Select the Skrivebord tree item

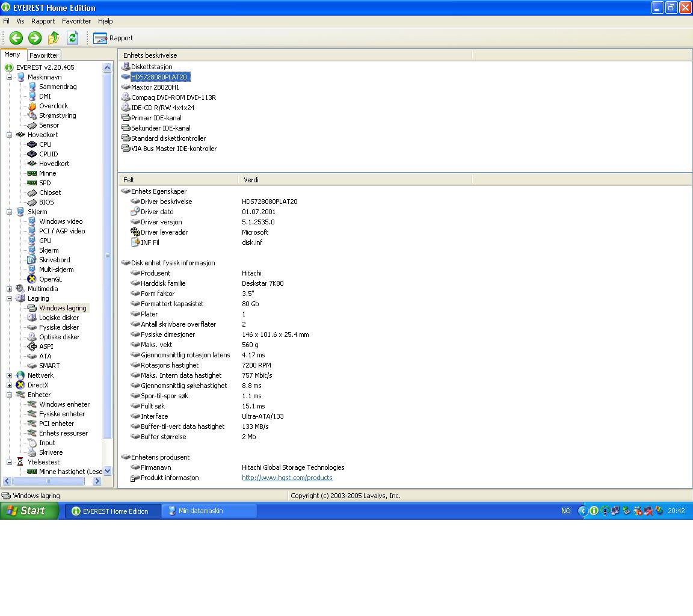tap(49, 260)
